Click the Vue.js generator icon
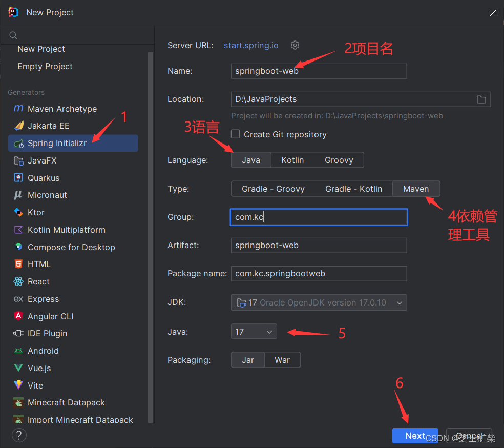The height and width of the screenshot is (448, 504). (x=18, y=368)
